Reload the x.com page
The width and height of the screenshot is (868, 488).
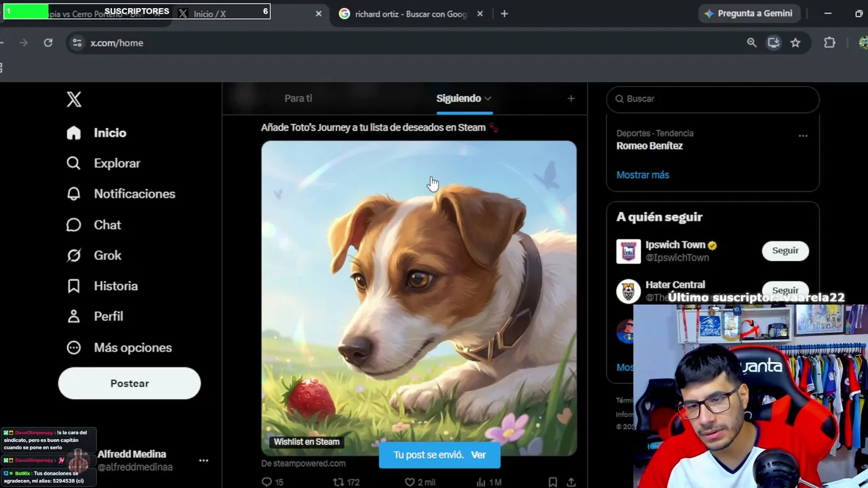pyautogui.click(x=48, y=43)
